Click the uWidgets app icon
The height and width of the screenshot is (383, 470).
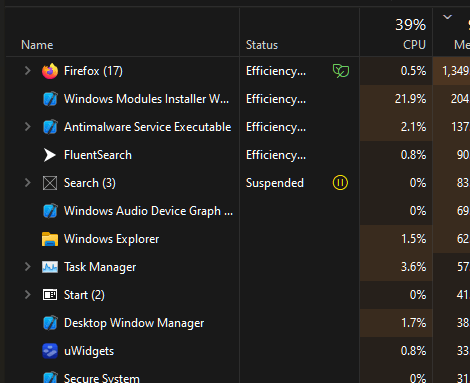(50, 351)
